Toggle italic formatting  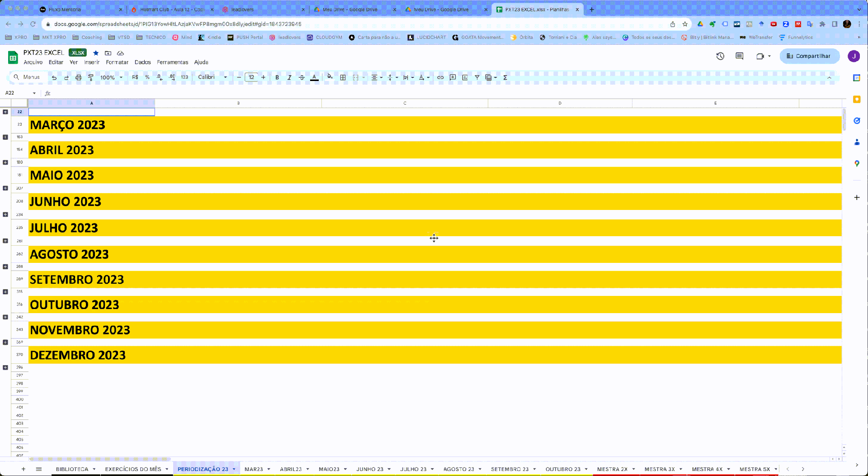tap(289, 77)
